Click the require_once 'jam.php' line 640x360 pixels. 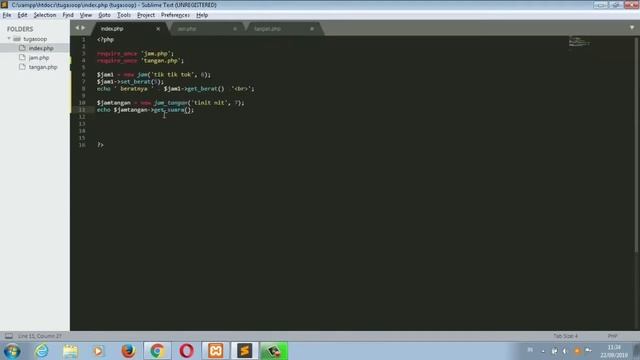[x=135, y=53]
